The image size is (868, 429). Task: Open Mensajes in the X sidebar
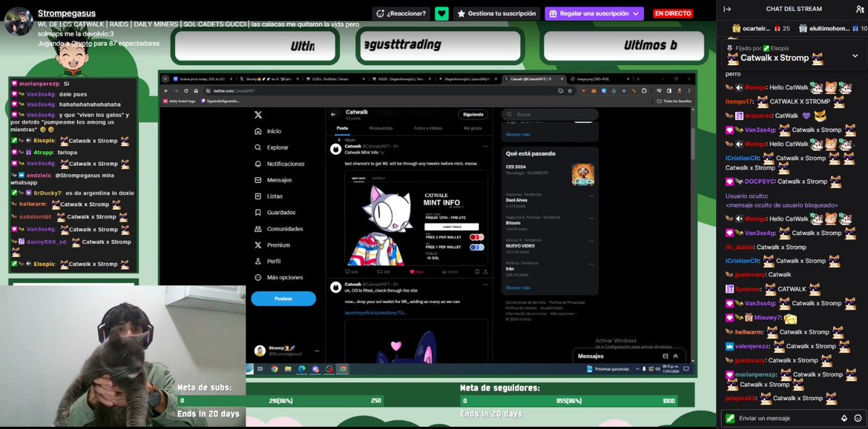(273, 180)
